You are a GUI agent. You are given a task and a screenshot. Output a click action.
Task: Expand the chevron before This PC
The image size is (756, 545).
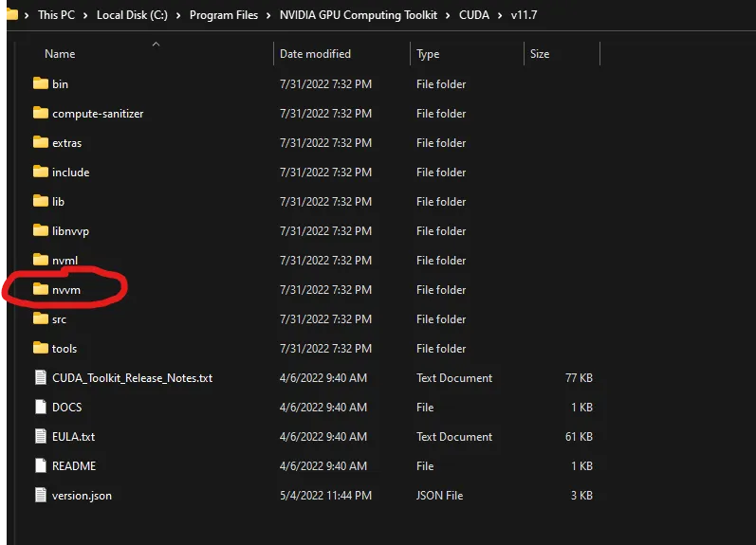(27, 15)
